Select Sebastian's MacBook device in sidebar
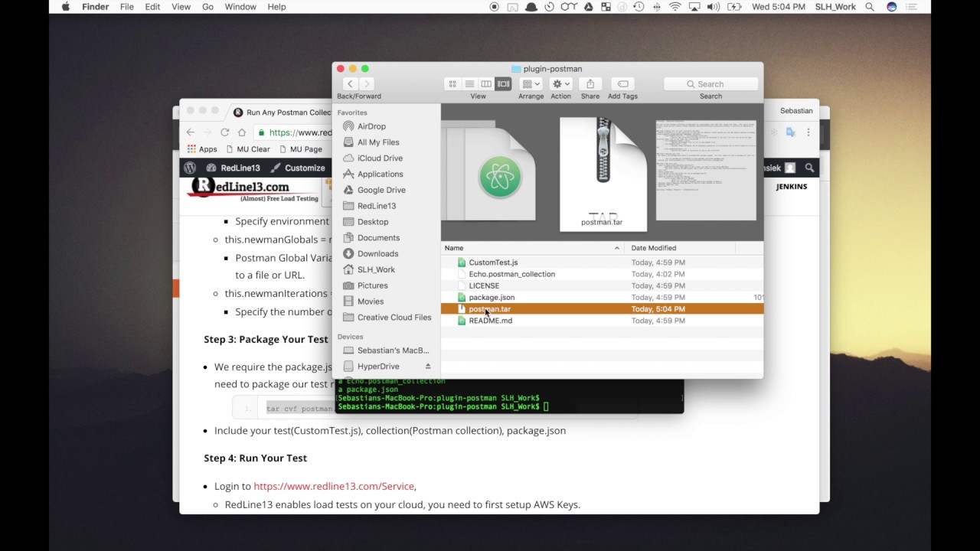 click(393, 350)
